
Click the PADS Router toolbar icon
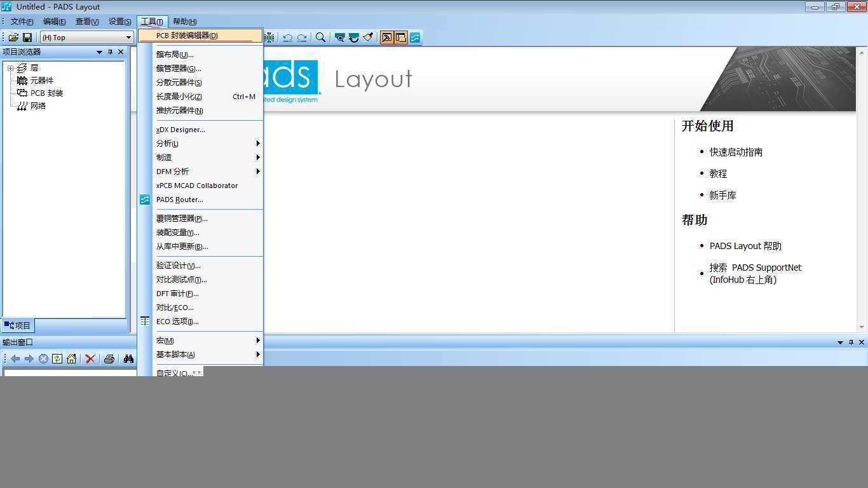(415, 37)
